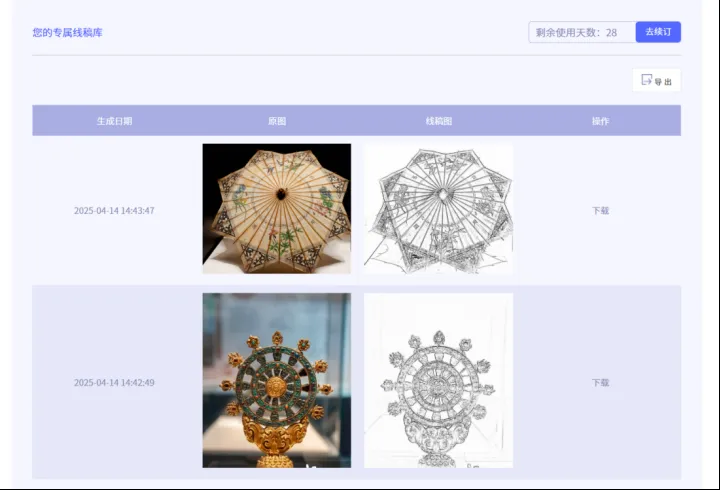Click the horizontal divider under the title
The image size is (720, 490).
tap(356, 55)
